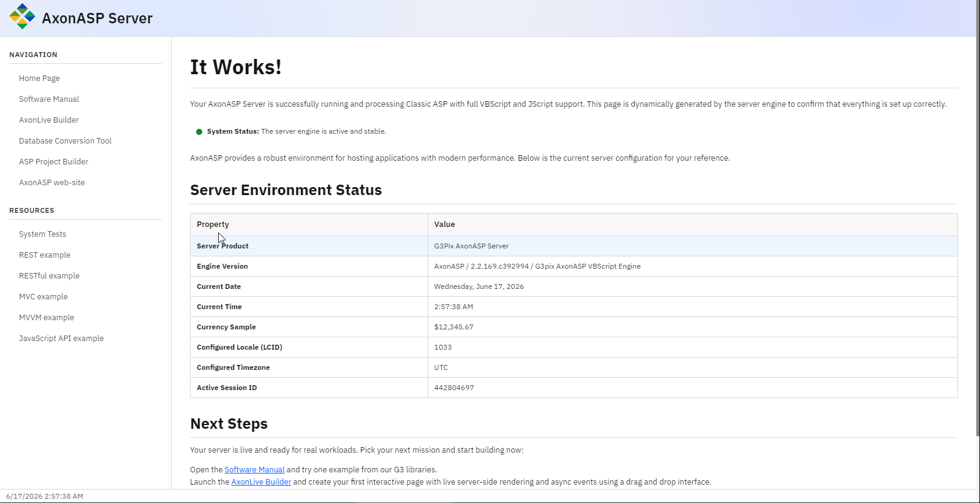Open Database Conversion Tool

65,141
